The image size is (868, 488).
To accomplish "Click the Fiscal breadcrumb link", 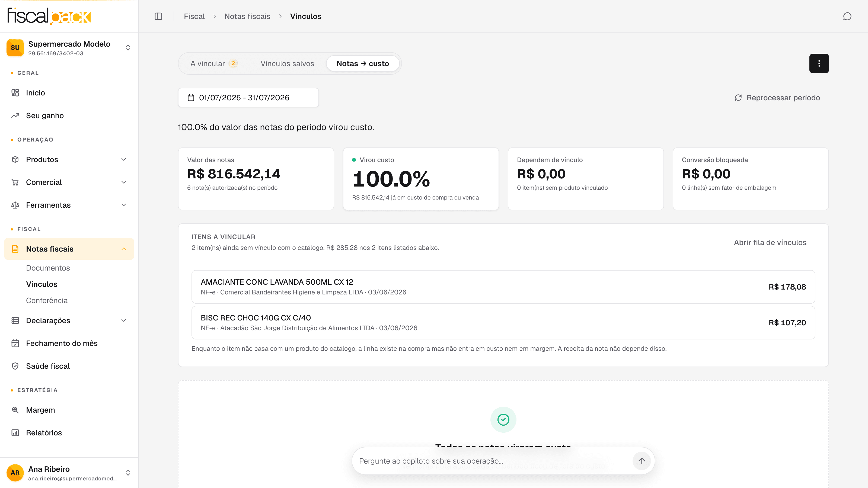I will coord(194,16).
